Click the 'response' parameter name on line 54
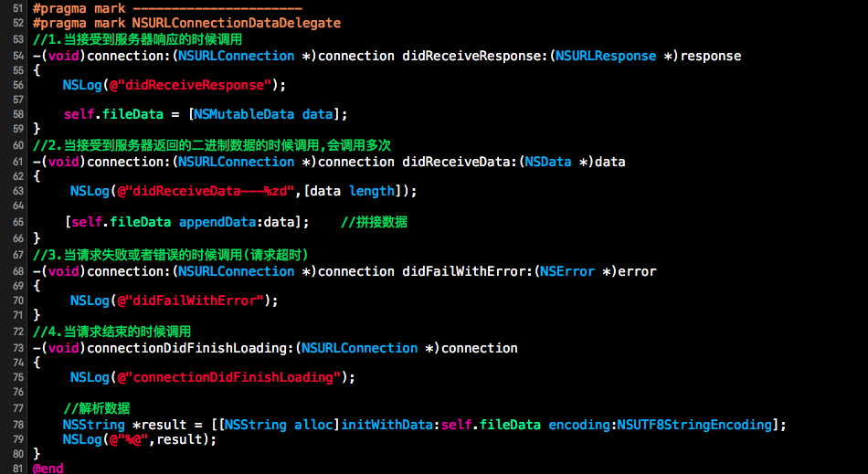868x474 pixels. [x=711, y=56]
